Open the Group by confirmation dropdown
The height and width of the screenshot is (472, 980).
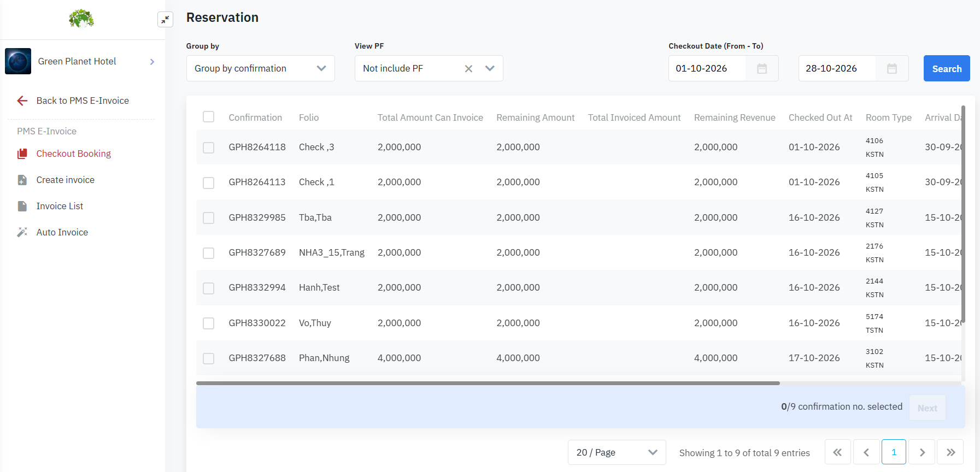pyautogui.click(x=261, y=68)
